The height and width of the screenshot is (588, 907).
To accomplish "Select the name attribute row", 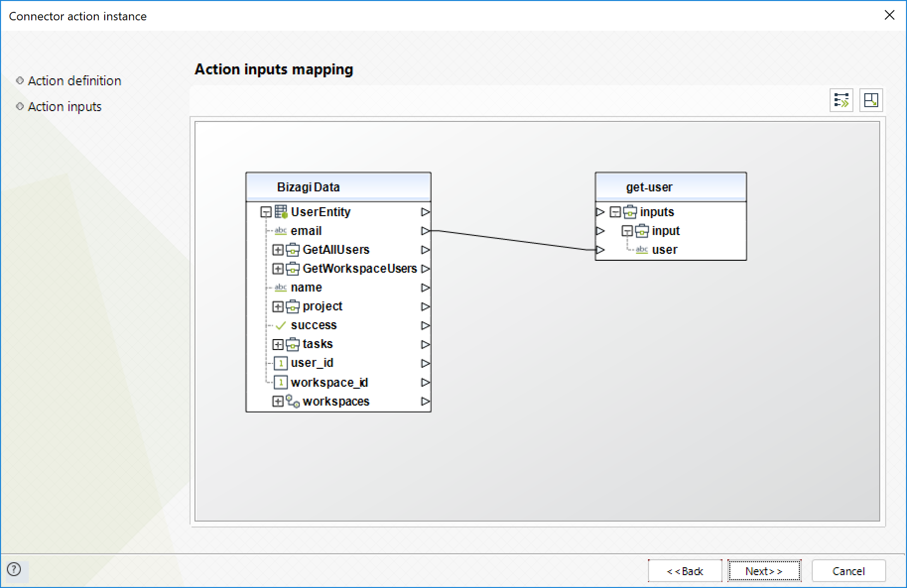I will click(x=338, y=288).
